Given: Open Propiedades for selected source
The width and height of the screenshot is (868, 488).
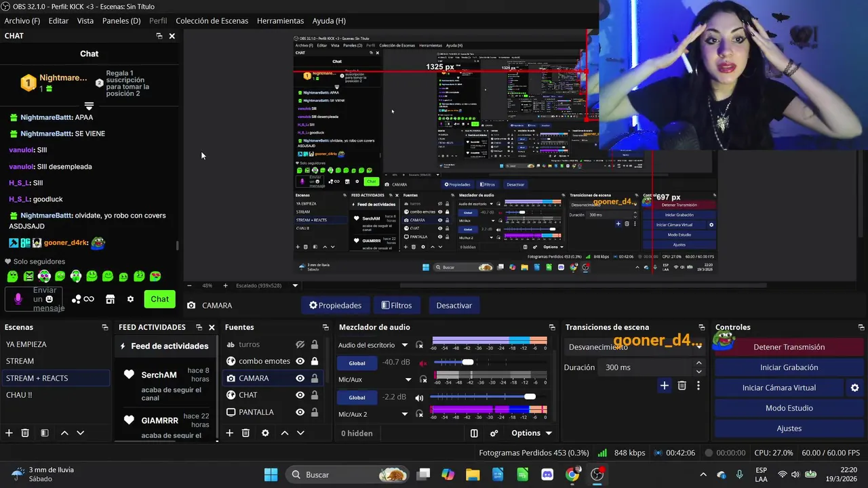Looking at the screenshot, I should [x=336, y=305].
